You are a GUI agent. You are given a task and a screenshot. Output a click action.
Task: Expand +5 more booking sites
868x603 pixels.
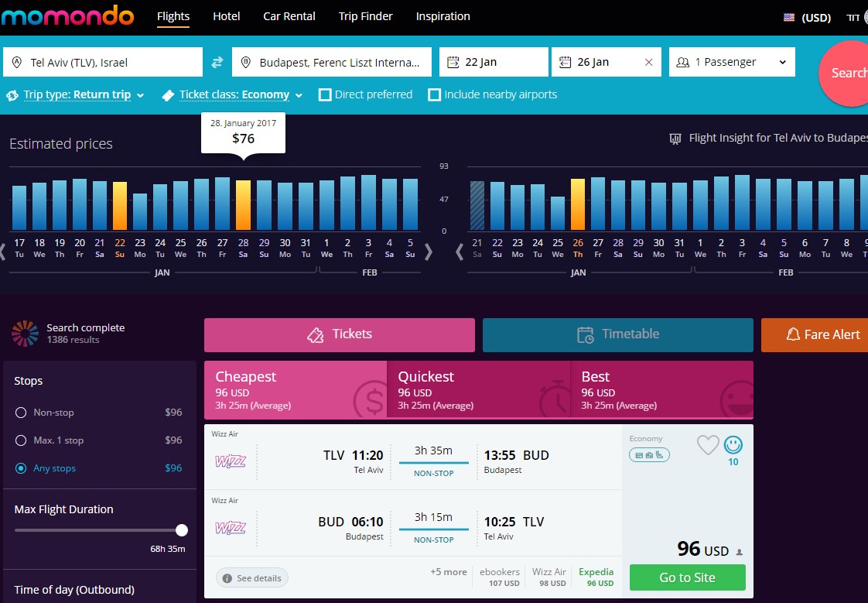449,572
